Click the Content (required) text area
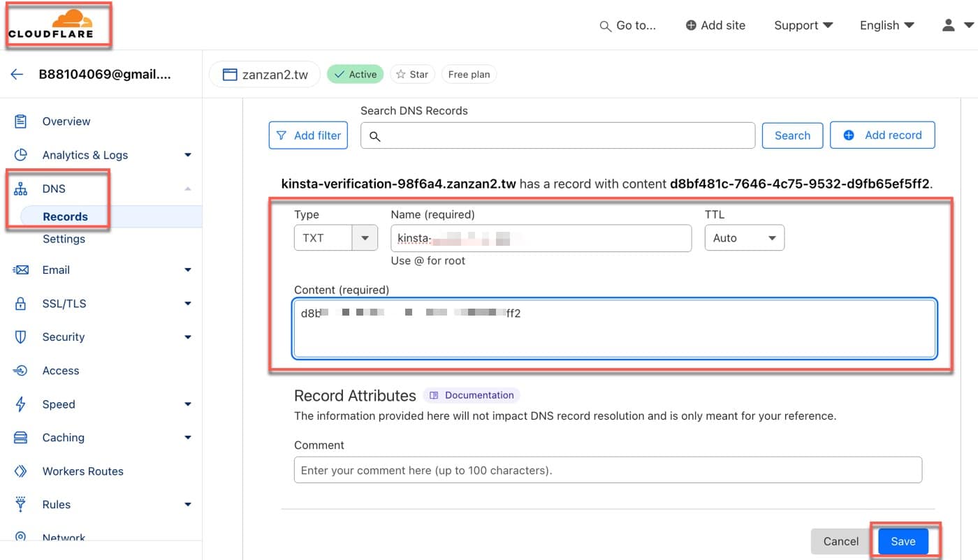 615,329
